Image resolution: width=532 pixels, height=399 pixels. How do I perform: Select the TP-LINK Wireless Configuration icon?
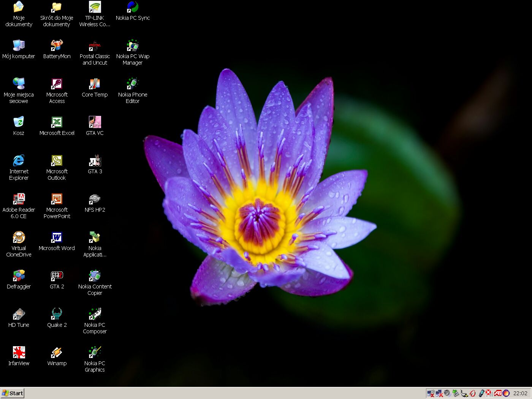tap(95, 7)
